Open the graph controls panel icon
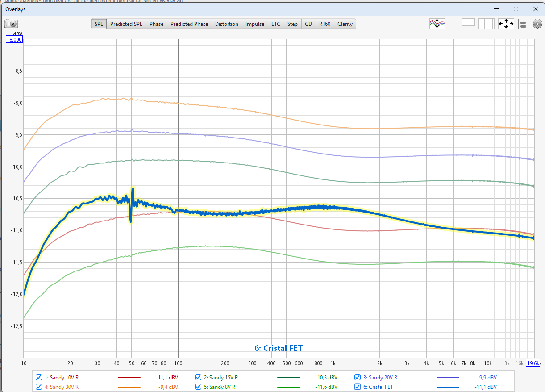This screenshot has height=392, width=545. pyautogui.click(x=524, y=24)
